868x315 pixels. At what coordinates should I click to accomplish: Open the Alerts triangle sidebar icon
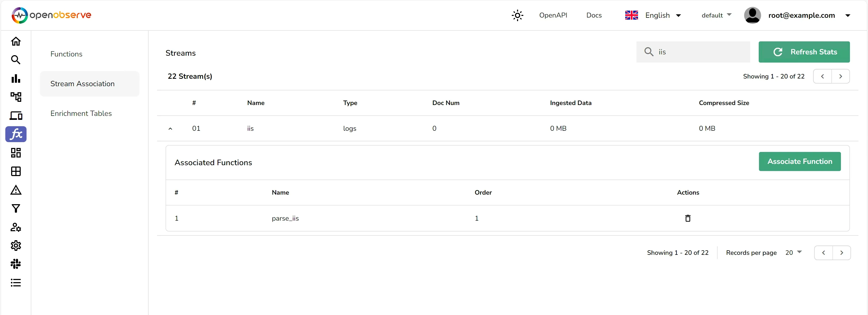16,190
